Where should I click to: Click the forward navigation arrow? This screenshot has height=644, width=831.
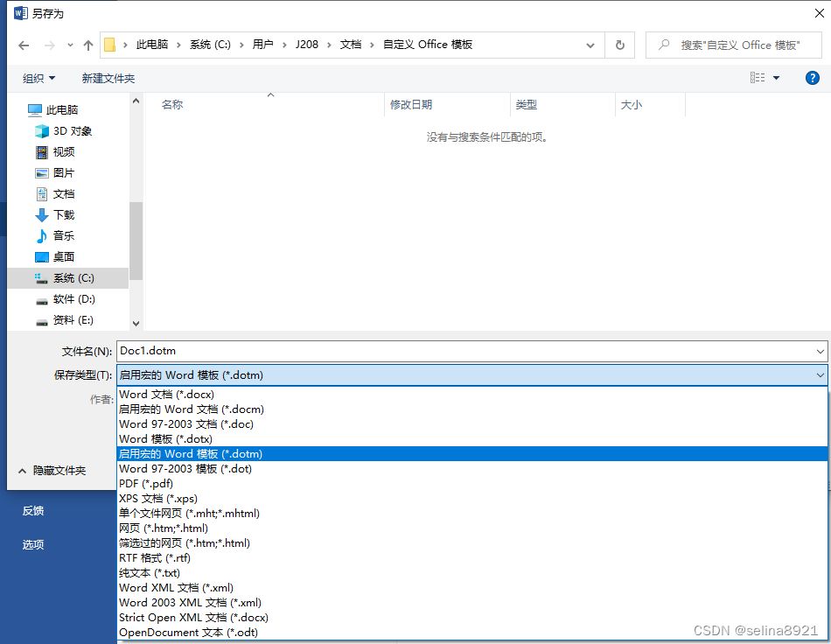point(49,45)
